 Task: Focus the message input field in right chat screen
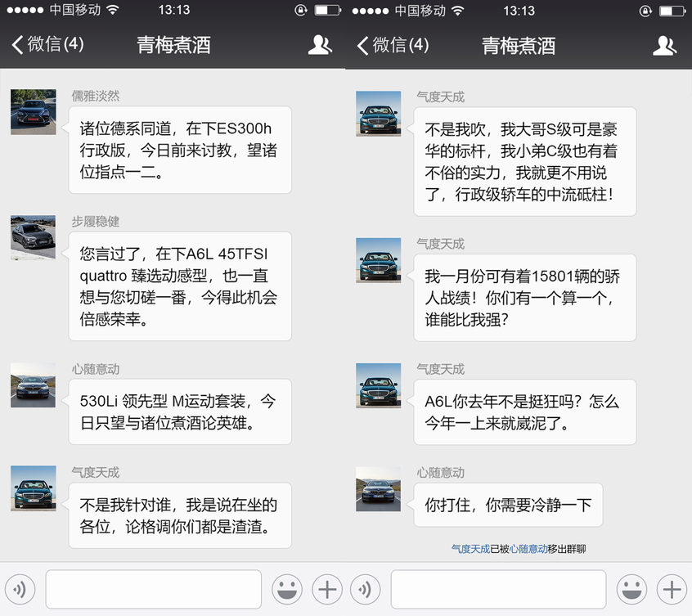click(499, 590)
